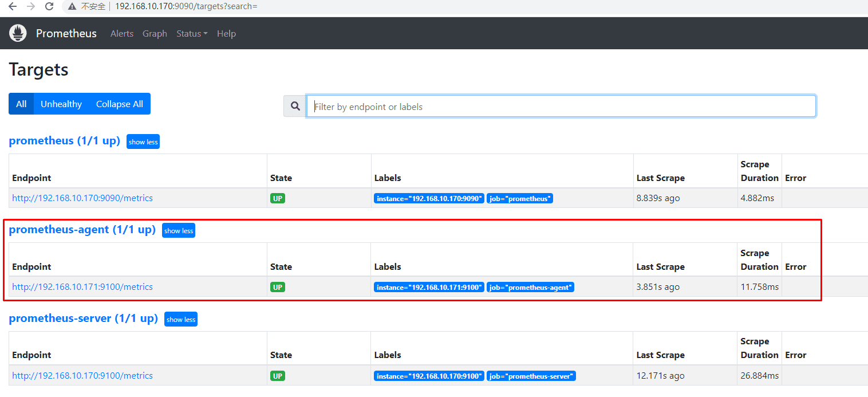Click Collapse All button
The width and height of the screenshot is (868, 397).
[x=120, y=104]
